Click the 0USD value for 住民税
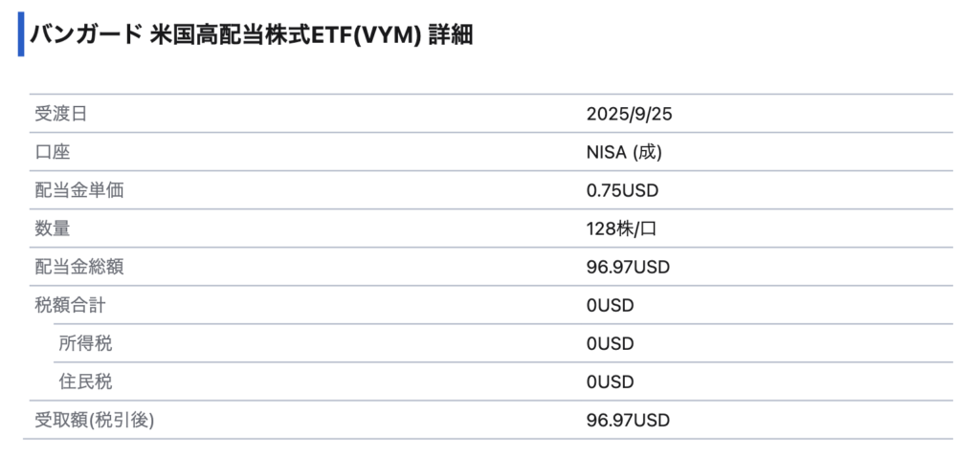Screen dimensions: 980x457 pos(610,381)
